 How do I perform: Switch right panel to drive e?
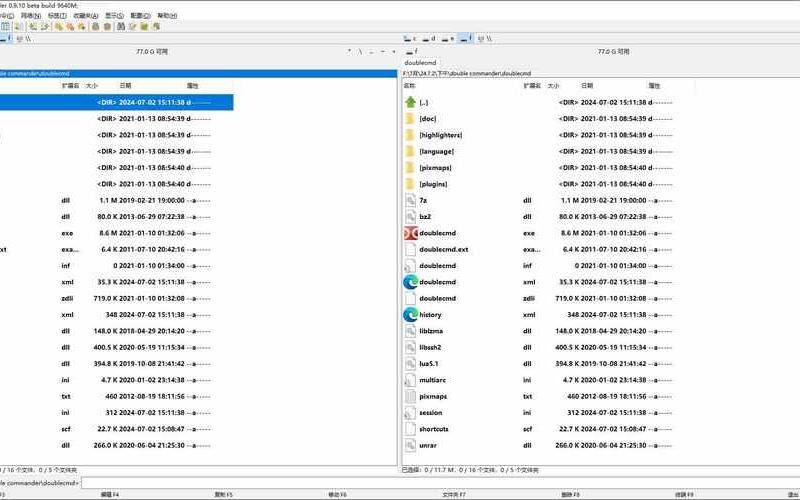448,38
